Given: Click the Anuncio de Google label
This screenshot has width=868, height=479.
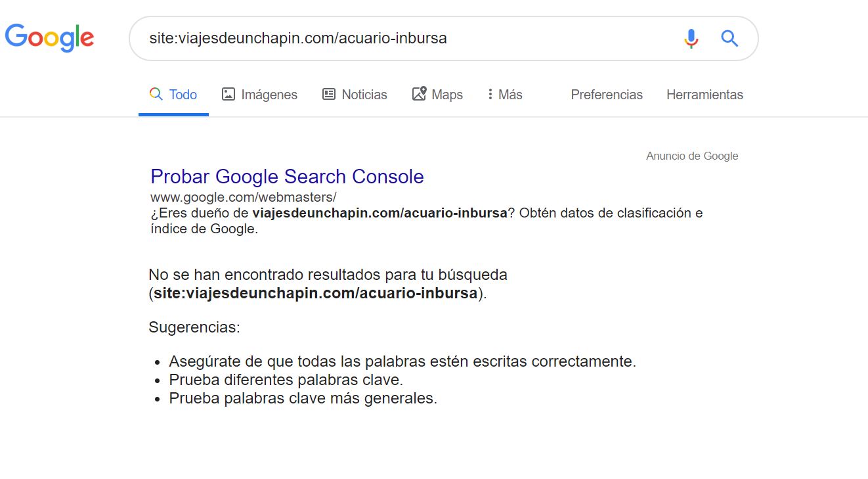Looking at the screenshot, I should click(692, 156).
